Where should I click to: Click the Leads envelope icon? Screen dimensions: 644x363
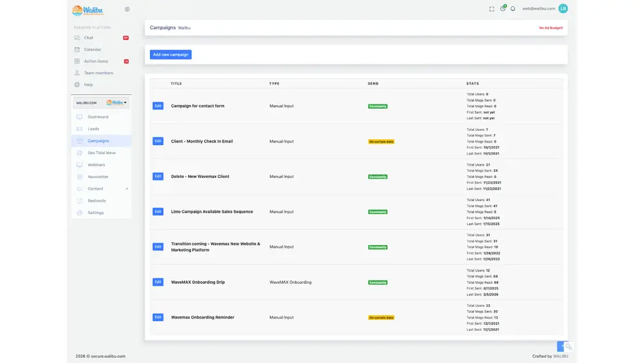click(80, 129)
